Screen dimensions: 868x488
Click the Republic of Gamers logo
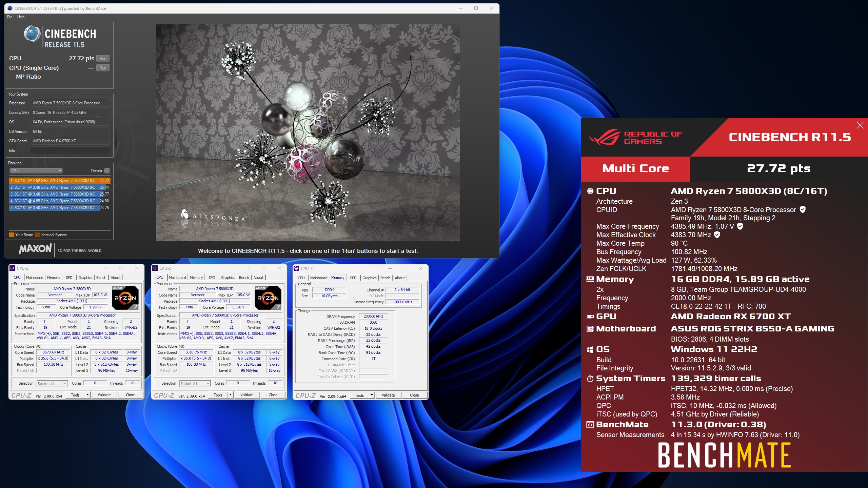(x=636, y=138)
